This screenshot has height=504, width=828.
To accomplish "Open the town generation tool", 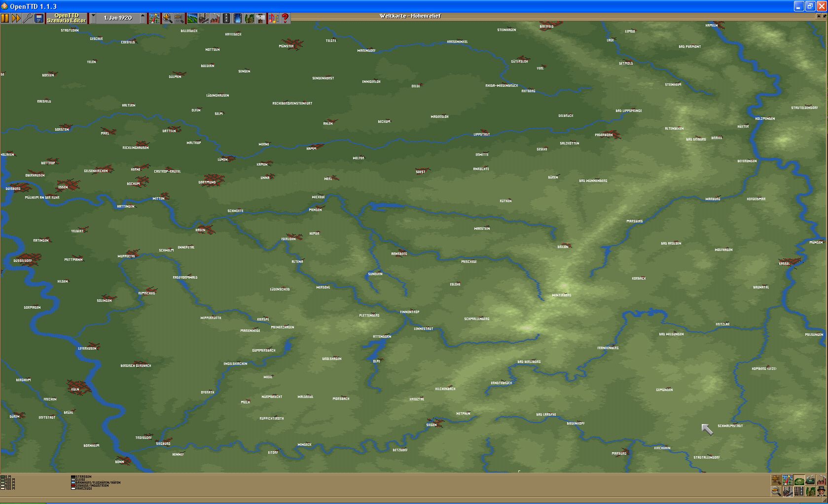I will 204,18.
